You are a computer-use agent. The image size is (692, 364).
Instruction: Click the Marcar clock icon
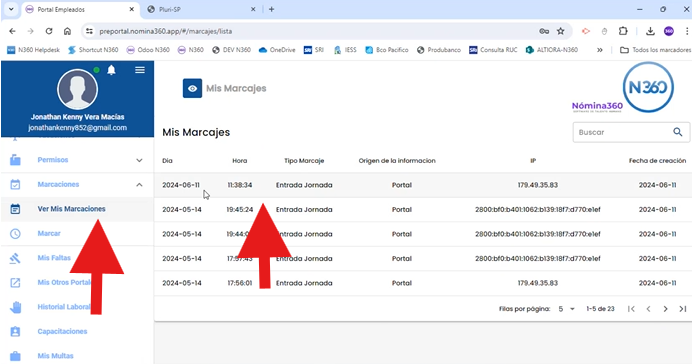[15, 233]
